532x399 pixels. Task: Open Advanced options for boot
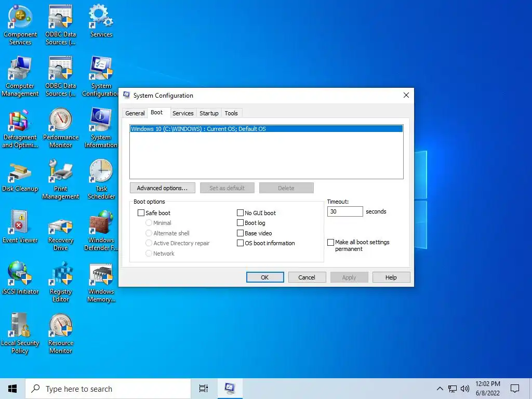click(x=162, y=188)
